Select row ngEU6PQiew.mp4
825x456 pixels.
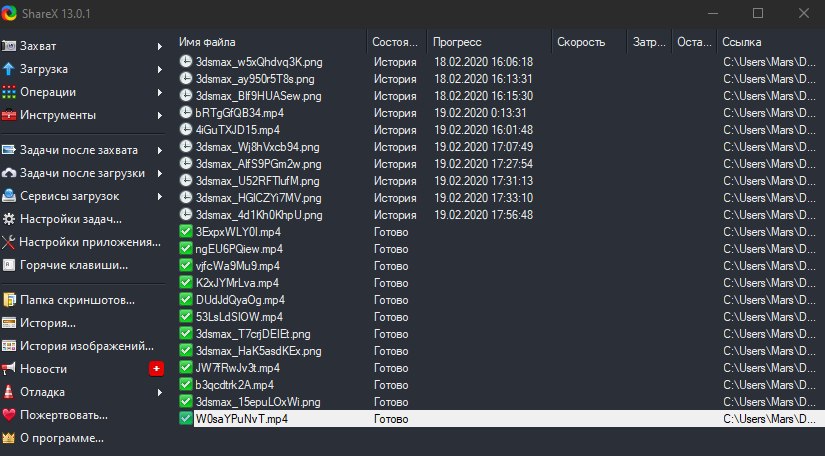click(500, 249)
